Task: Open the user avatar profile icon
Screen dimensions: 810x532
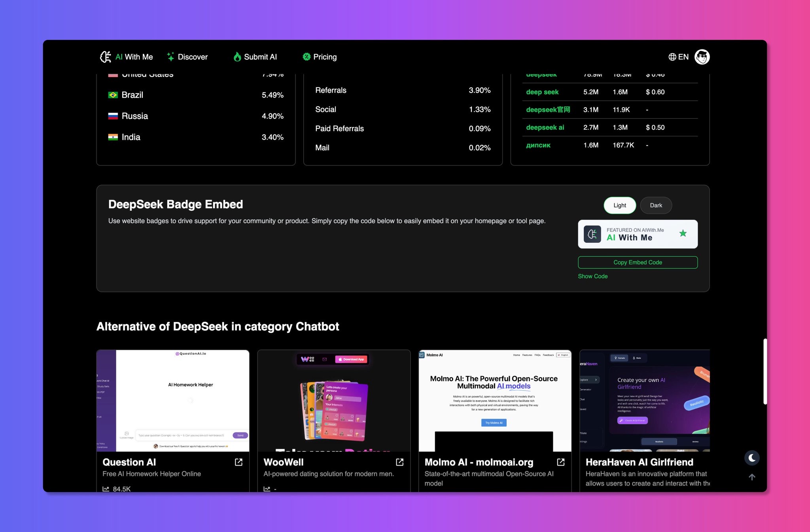Action: pos(702,57)
